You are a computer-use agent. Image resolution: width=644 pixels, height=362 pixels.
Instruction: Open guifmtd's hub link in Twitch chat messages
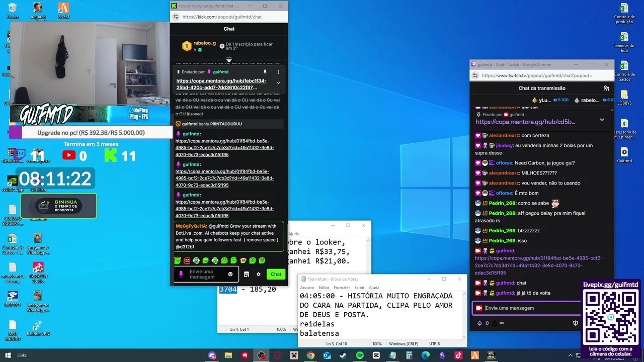538,265
